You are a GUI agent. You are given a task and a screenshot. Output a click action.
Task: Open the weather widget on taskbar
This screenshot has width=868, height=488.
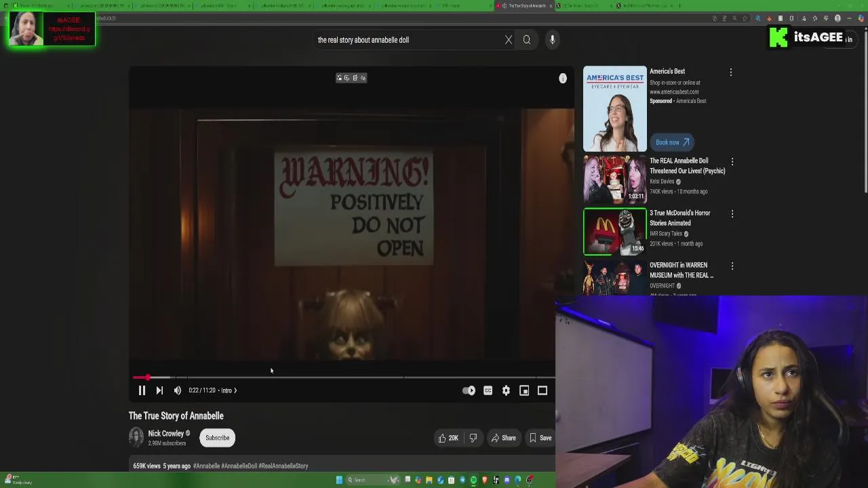[x=17, y=479]
